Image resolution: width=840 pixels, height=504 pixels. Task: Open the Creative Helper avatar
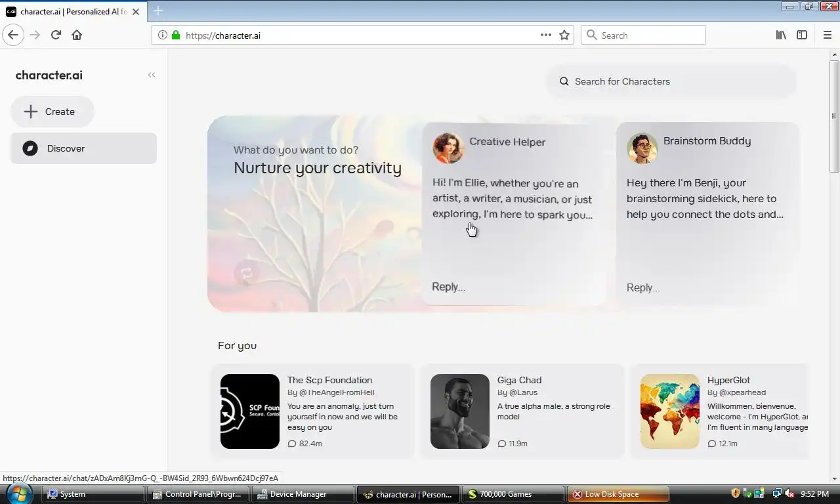click(448, 148)
